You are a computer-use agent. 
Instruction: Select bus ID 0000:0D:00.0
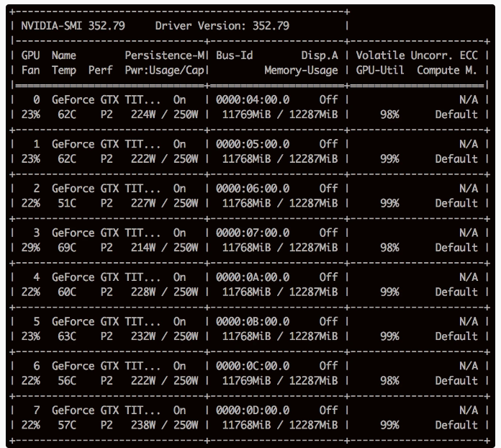[253, 411]
